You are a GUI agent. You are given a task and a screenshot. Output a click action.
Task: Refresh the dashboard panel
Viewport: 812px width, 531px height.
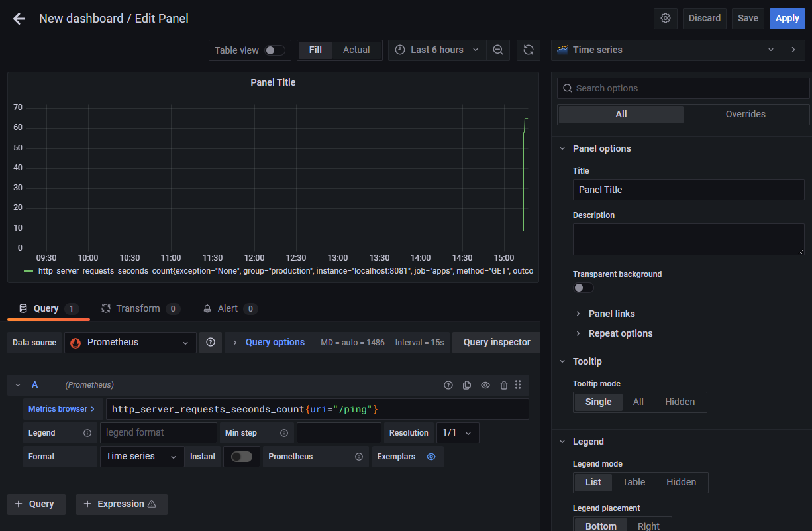click(528, 50)
